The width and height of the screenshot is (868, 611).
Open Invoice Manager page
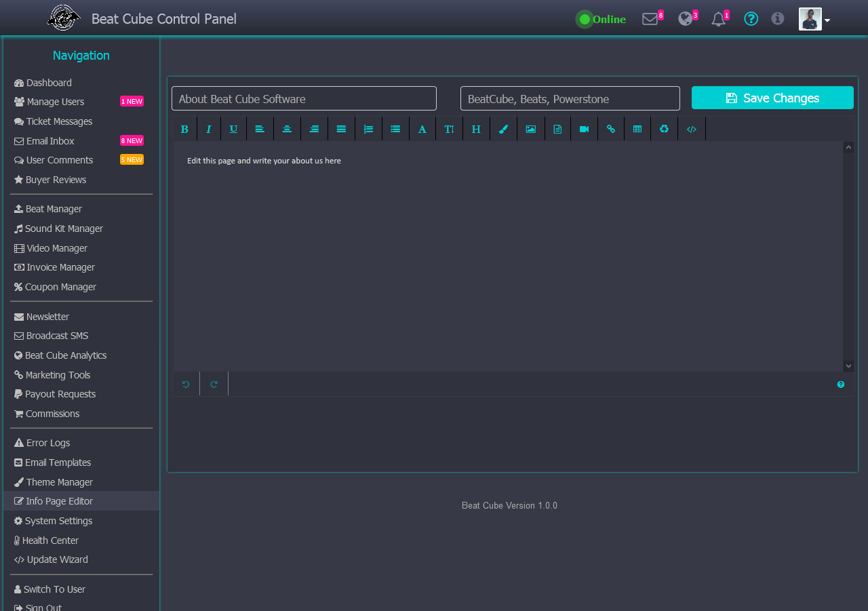point(54,267)
